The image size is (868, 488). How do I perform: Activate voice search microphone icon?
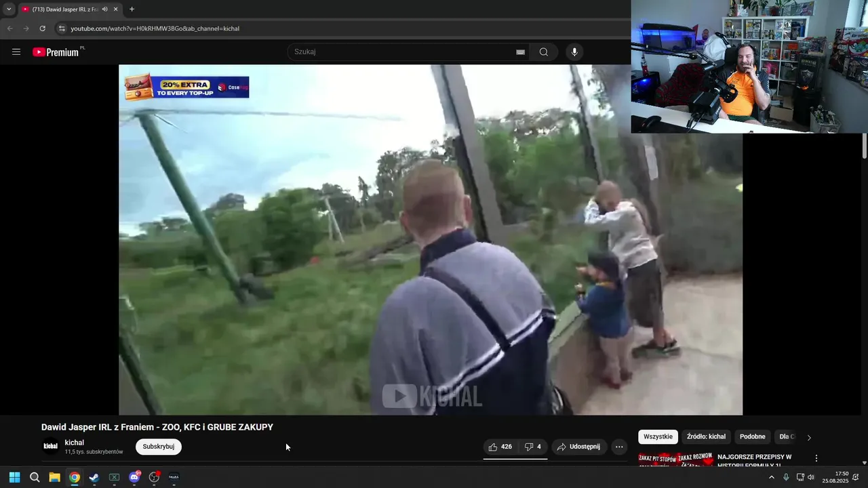click(574, 52)
